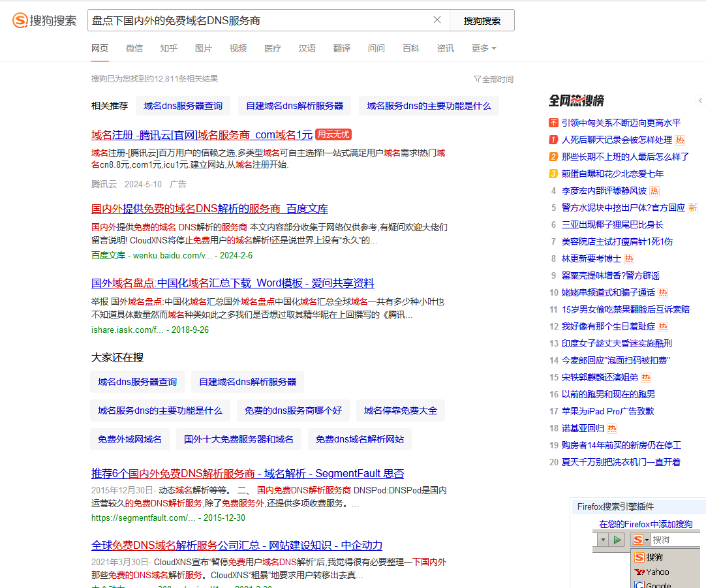Open hot search 印度女子趁丈夫昏迷实施酷刑
The height and width of the screenshot is (588, 706).
tap(617, 343)
